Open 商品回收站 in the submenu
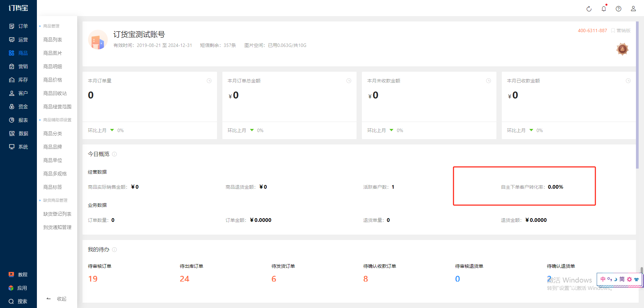The height and width of the screenshot is (308, 644). 55,93
